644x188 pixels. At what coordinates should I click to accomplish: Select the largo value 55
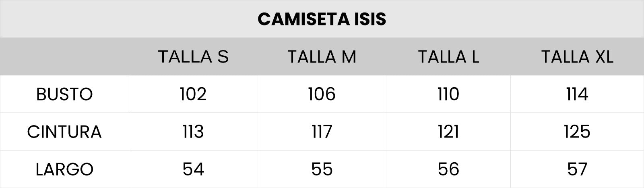coord(322,169)
